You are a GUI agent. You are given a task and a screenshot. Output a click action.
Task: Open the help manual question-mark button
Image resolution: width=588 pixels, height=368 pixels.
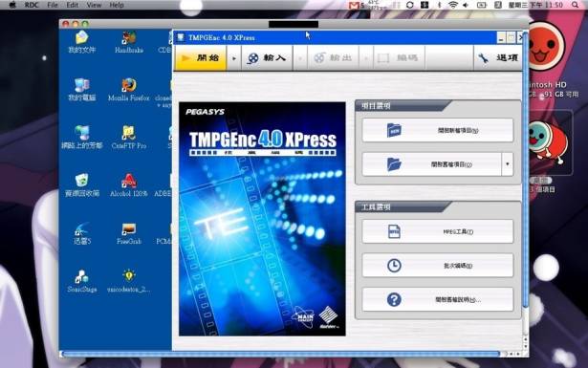pyautogui.click(x=438, y=299)
